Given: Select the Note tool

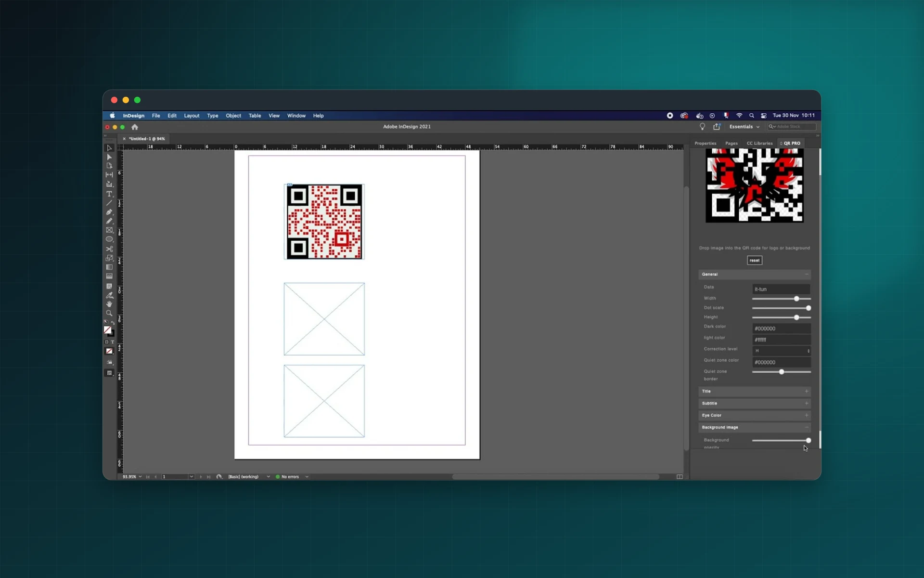Looking at the screenshot, I should (109, 286).
